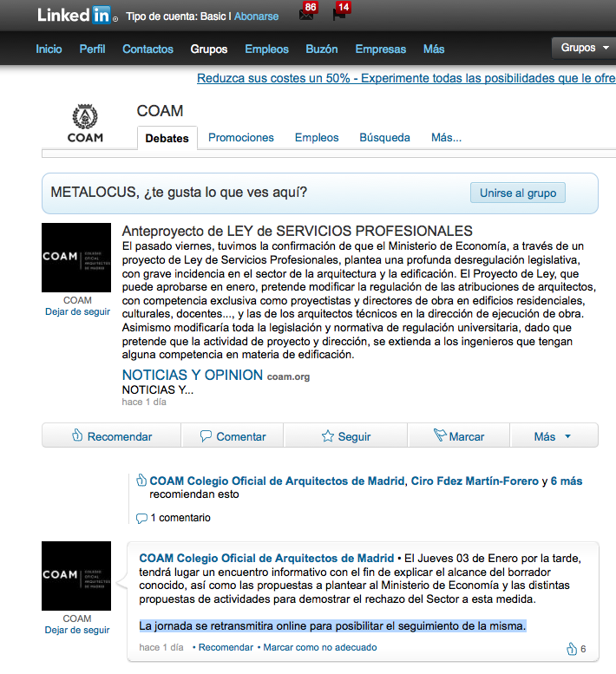Click the thumbs-up icon next to count 6
This screenshot has width=616, height=674.
coord(571,649)
